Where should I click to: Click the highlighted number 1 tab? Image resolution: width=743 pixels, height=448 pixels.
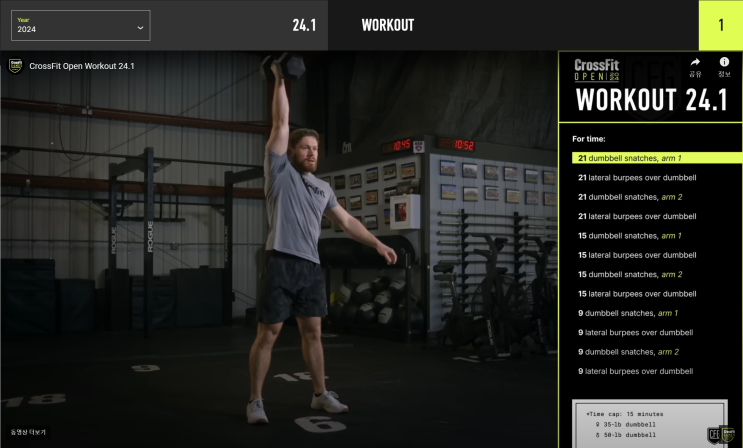pyautogui.click(x=721, y=25)
